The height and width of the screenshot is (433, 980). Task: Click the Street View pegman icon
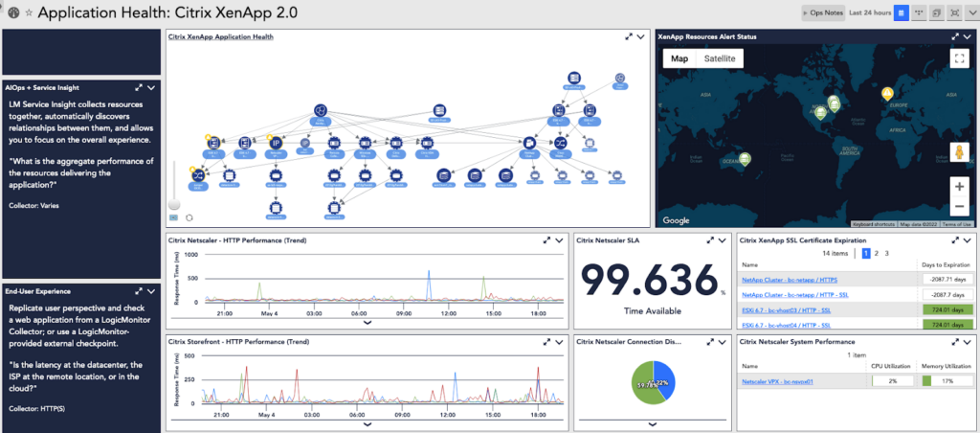pyautogui.click(x=959, y=152)
